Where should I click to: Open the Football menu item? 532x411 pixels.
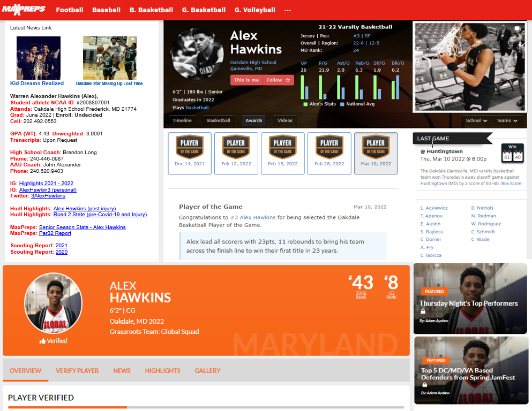(x=70, y=10)
